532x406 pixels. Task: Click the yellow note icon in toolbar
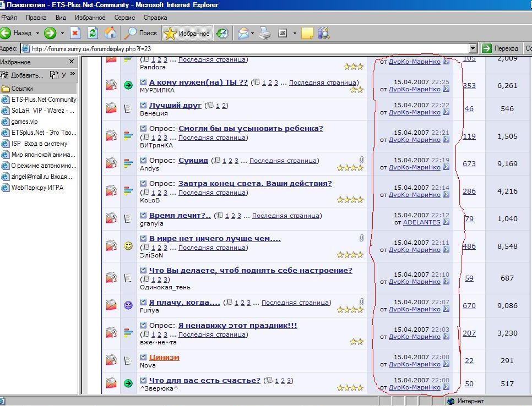(307, 33)
